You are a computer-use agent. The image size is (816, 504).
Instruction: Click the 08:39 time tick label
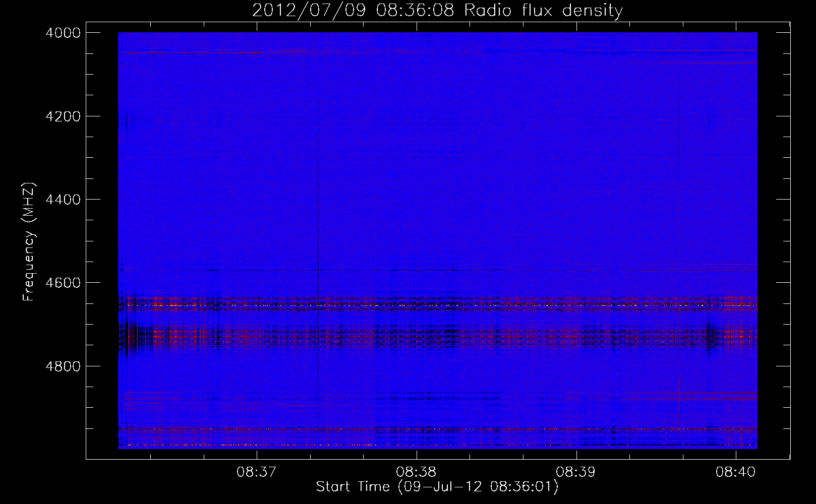coord(576,472)
